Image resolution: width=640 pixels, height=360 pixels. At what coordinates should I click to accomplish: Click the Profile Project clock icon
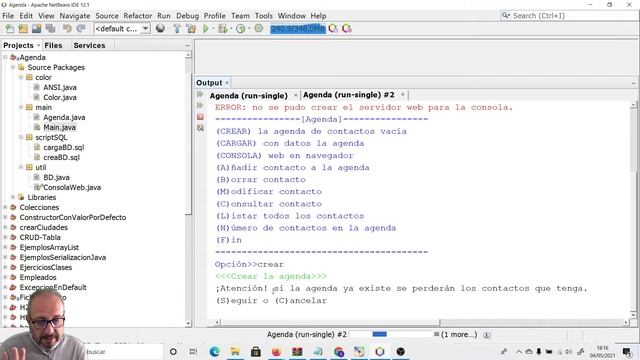(241, 29)
